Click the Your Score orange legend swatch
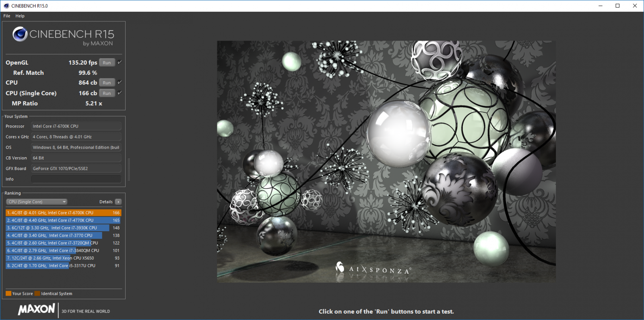This screenshot has width=644, height=320. pyautogui.click(x=8, y=293)
